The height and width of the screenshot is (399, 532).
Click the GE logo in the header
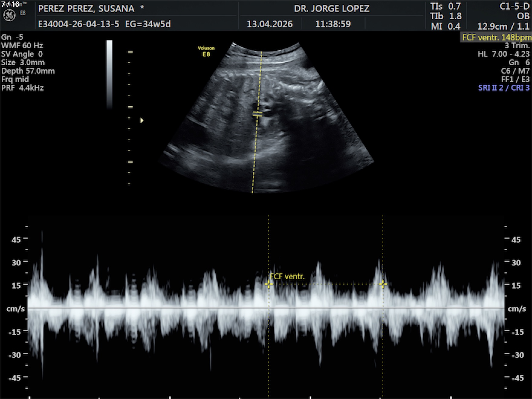tap(9, 15)
